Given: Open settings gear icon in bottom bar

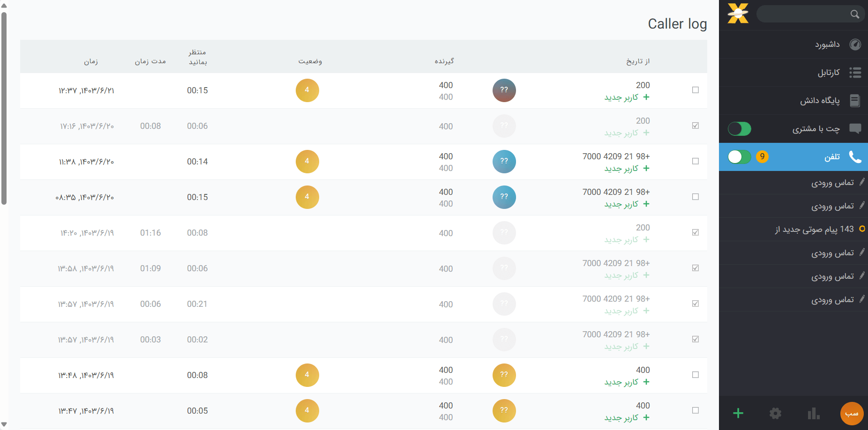Looking at the screenshot, I should [776, 413].
